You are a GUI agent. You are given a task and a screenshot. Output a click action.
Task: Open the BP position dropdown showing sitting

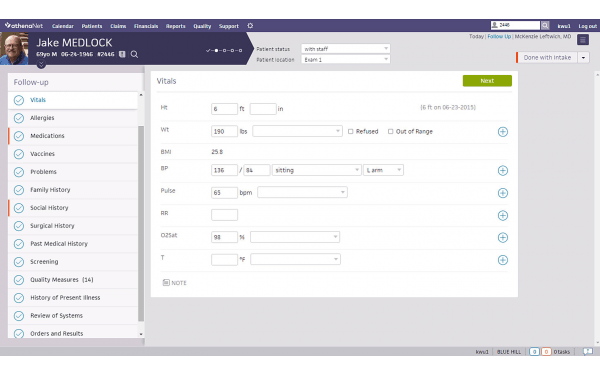click(x=316, y=170)
